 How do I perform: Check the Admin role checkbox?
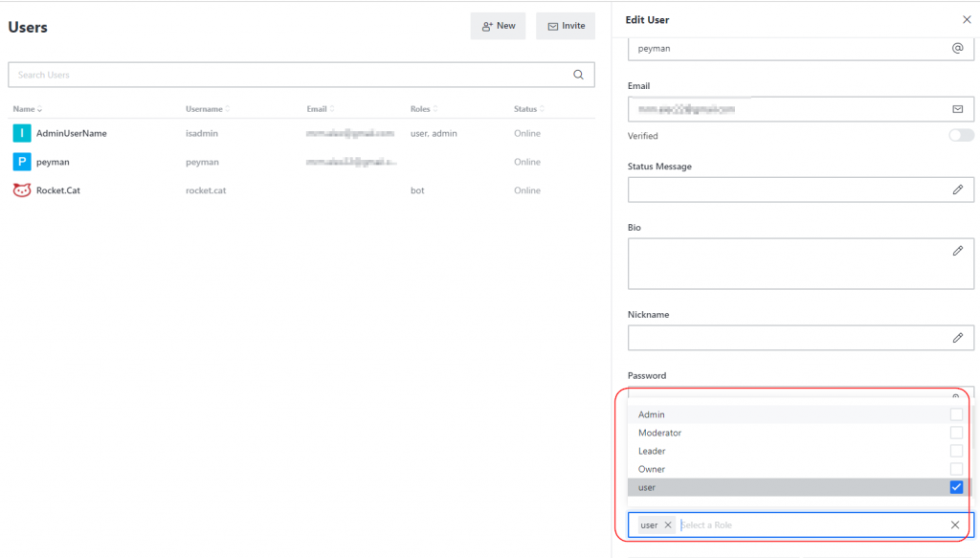coord(956,414)
